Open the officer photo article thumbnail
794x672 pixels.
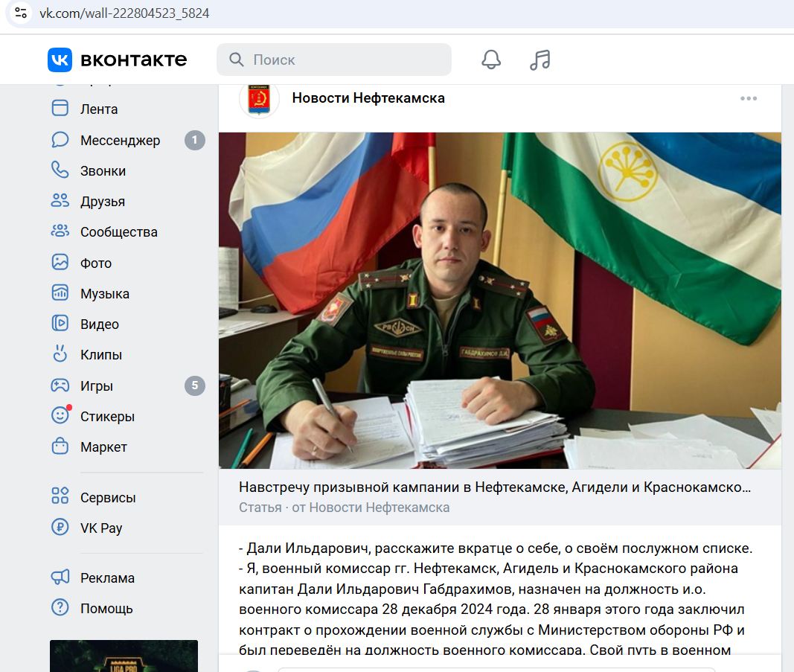500,301
